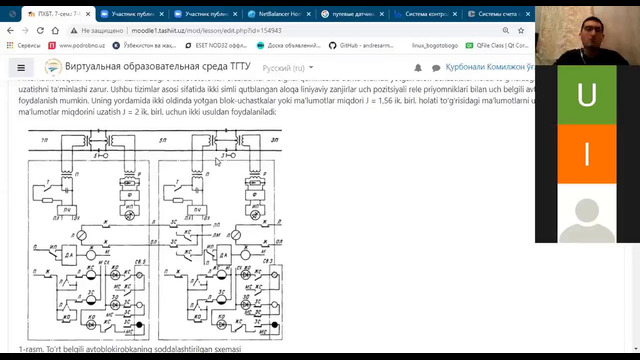Click the not-secure warning icon in address bar

point(74,31)
